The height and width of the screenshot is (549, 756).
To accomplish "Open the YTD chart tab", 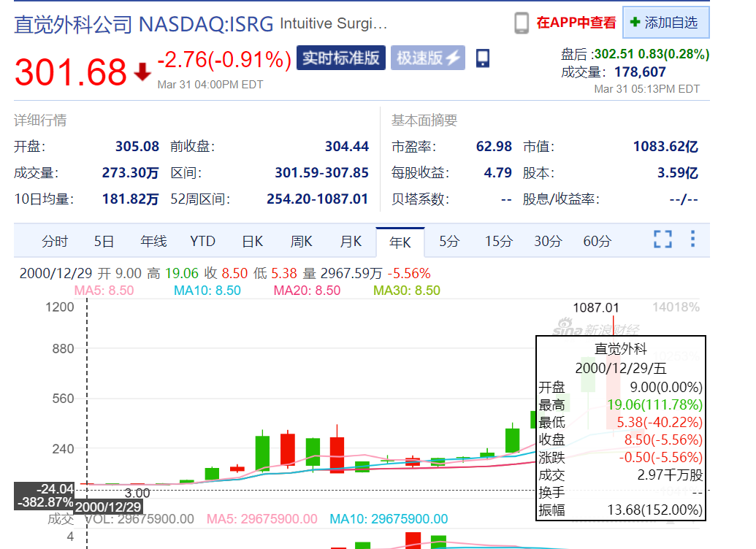I will coord(202,240).
